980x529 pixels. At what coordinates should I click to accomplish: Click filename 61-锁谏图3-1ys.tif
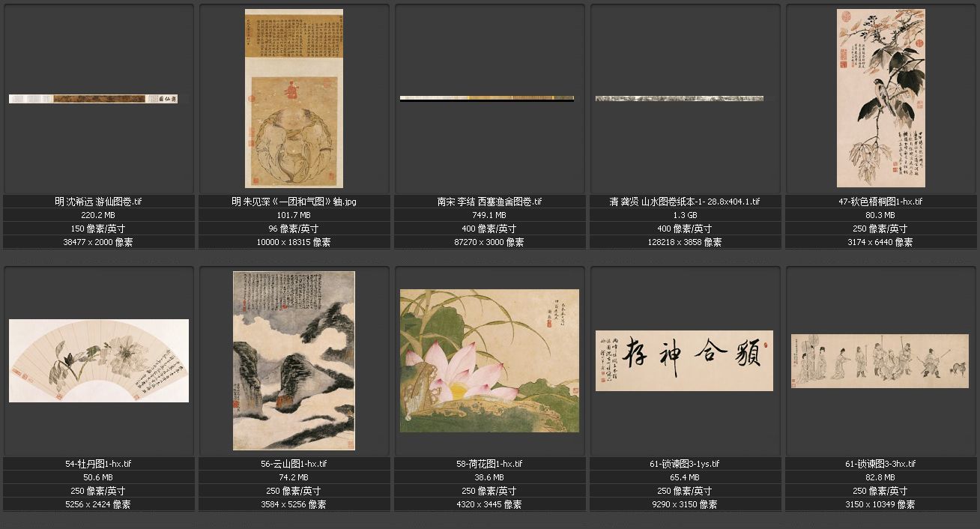click(685, 464)
